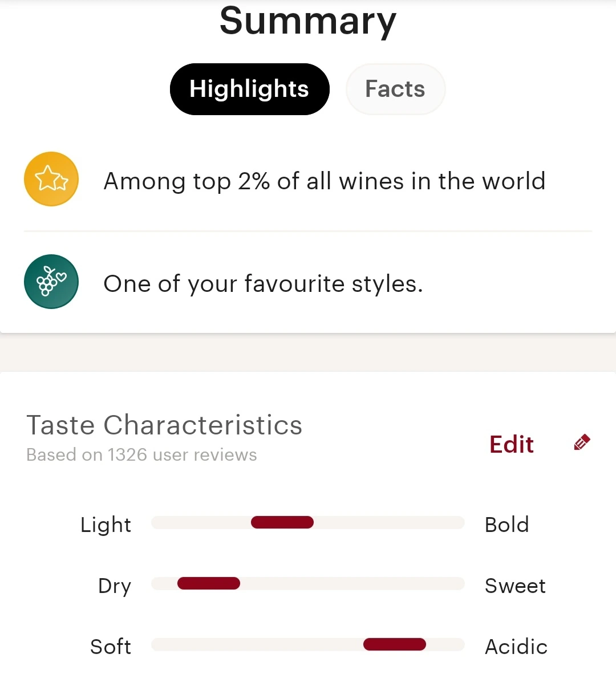Tap the Acidic label

(516, 647)
